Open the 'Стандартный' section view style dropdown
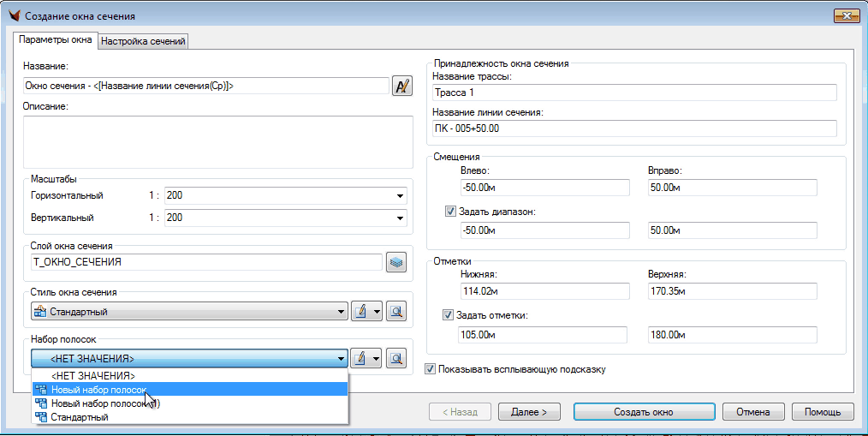This screenshot has height=436, width=868. (x=341, y=312)
